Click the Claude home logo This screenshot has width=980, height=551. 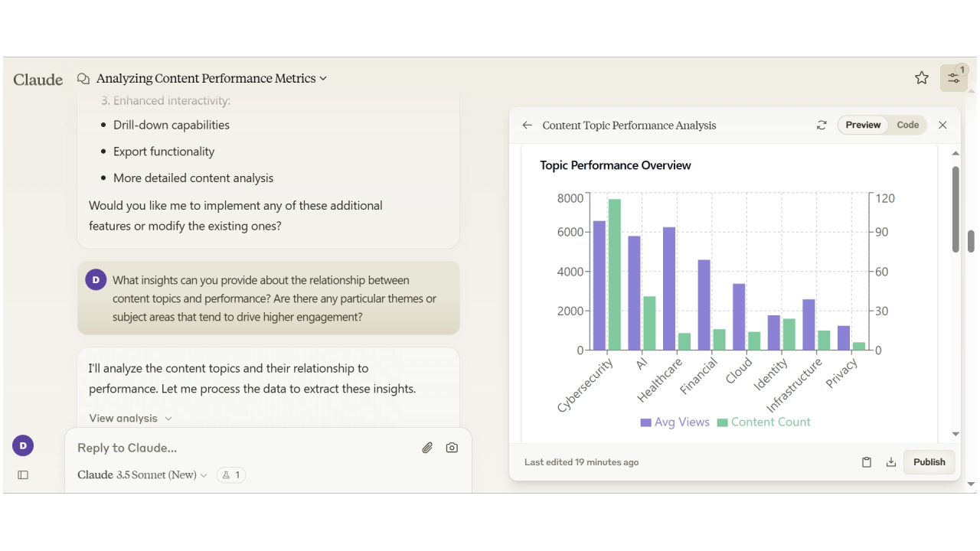pos(38,79)
